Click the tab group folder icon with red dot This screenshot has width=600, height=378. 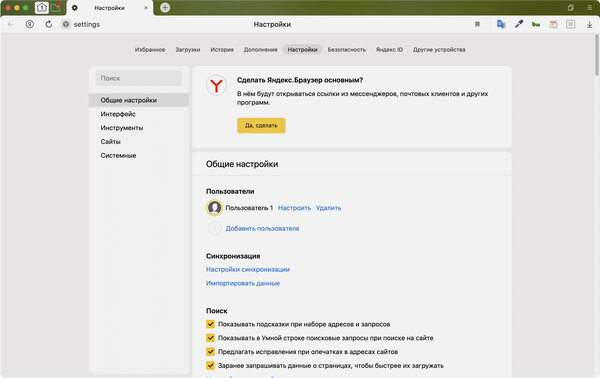pyautogui.click(x=56, y=8)
